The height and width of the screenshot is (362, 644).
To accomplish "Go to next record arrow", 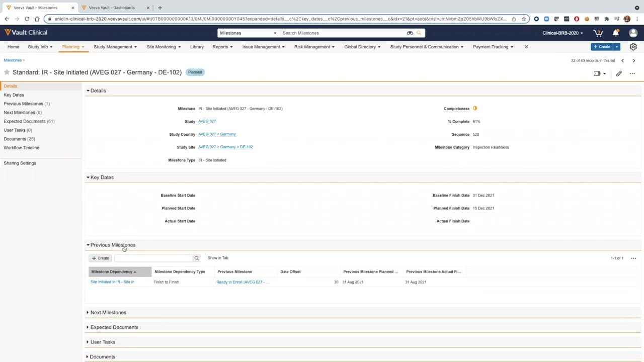I will [633, 60].
